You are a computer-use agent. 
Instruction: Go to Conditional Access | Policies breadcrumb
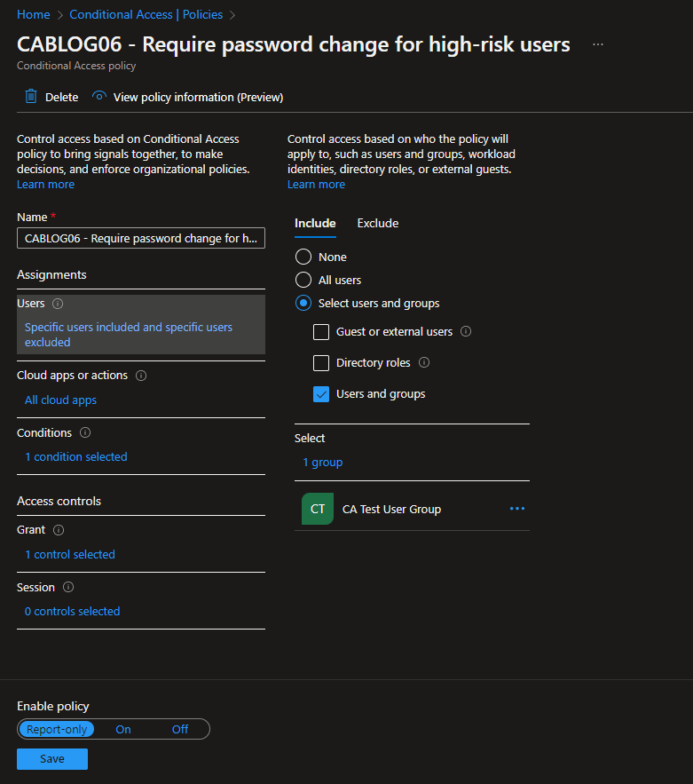[146, 15]
